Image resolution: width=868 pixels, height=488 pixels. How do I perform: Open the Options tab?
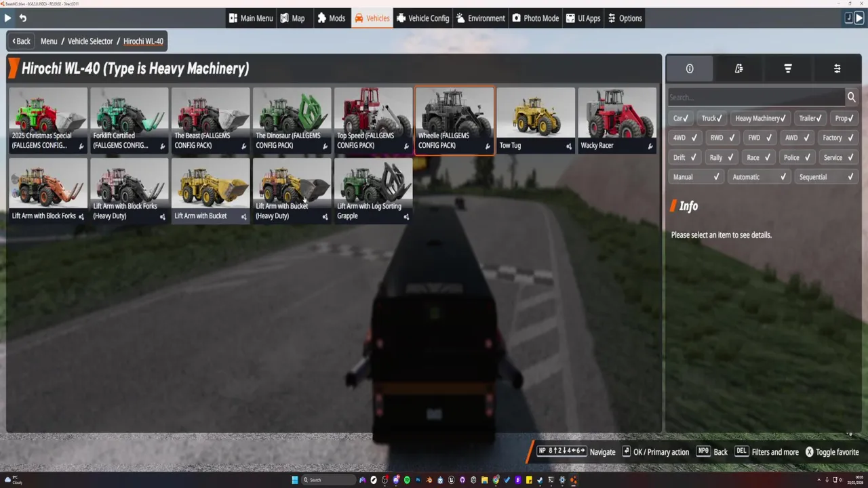pyautogui.click(x=625, y=18)
